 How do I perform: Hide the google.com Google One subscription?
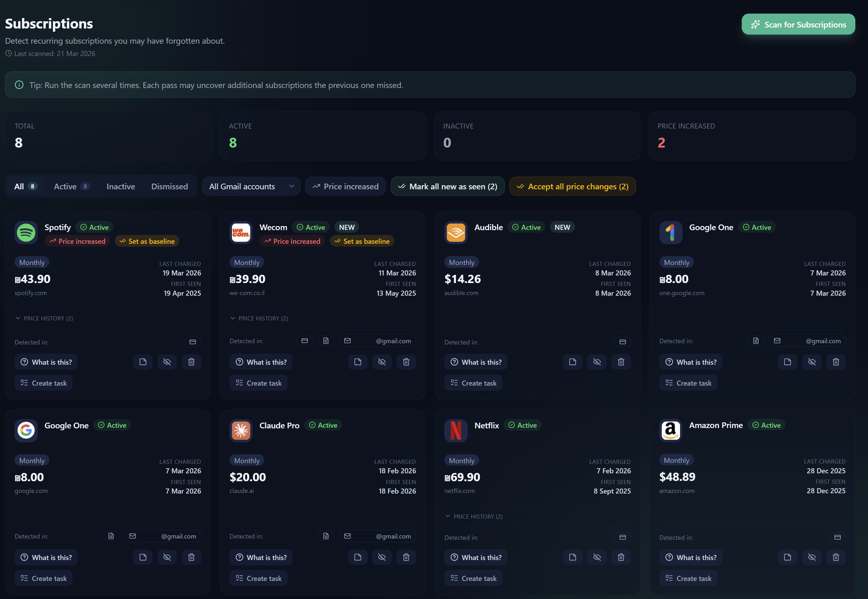167,557
